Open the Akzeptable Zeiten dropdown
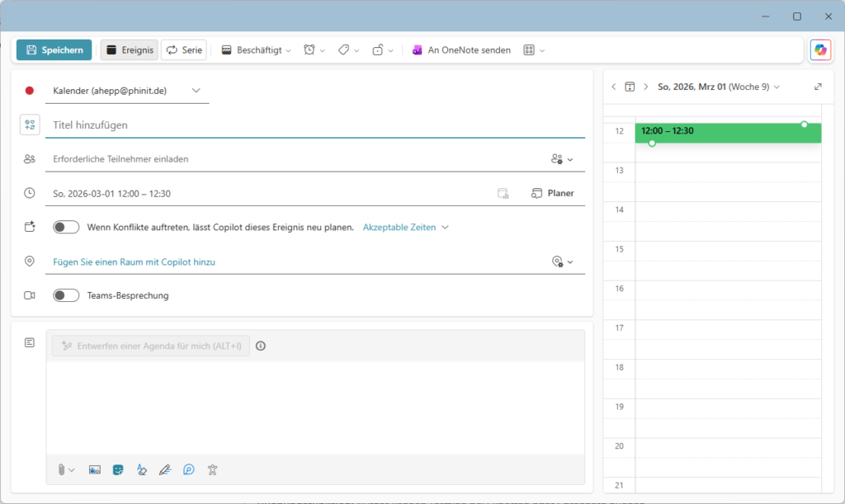The image size is (845, 504). (x=404, y=226)
